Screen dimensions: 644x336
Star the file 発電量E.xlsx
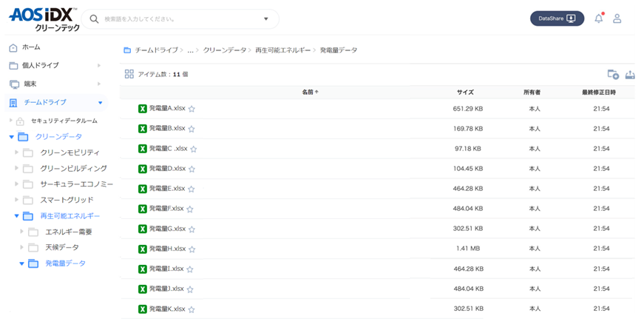(x=191, y=189)
